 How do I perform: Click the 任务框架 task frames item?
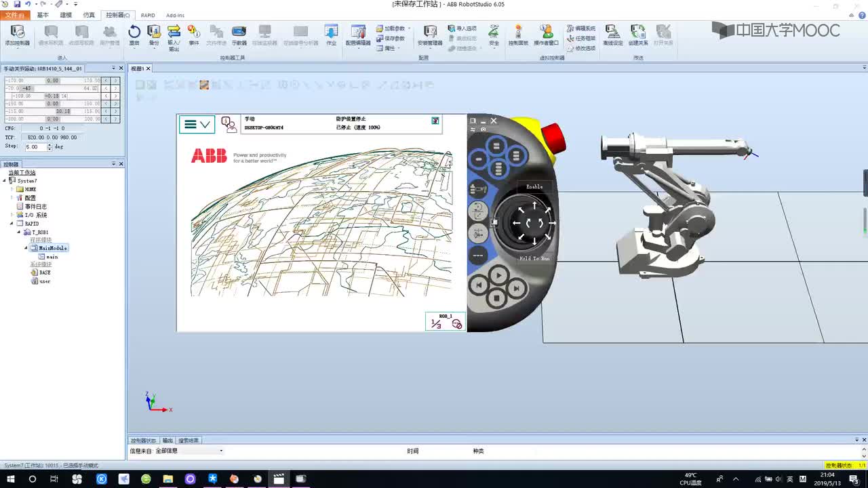coord(580,38)
